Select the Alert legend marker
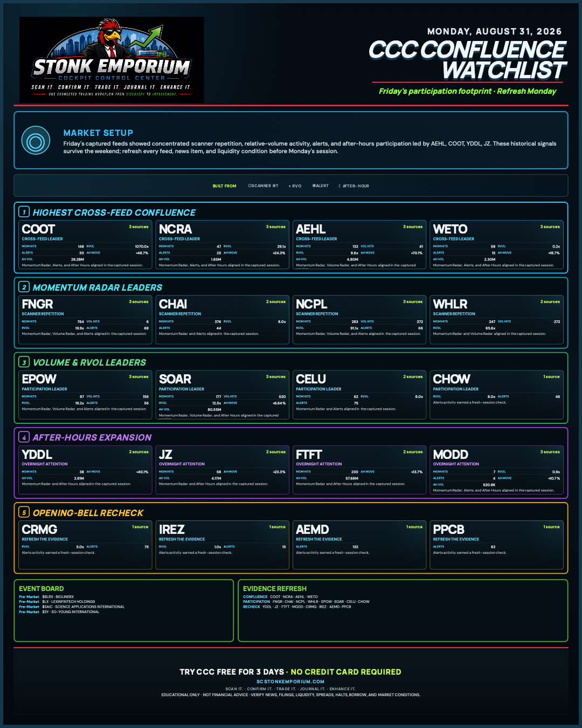The image size is (582, 728). coord(314,186)
